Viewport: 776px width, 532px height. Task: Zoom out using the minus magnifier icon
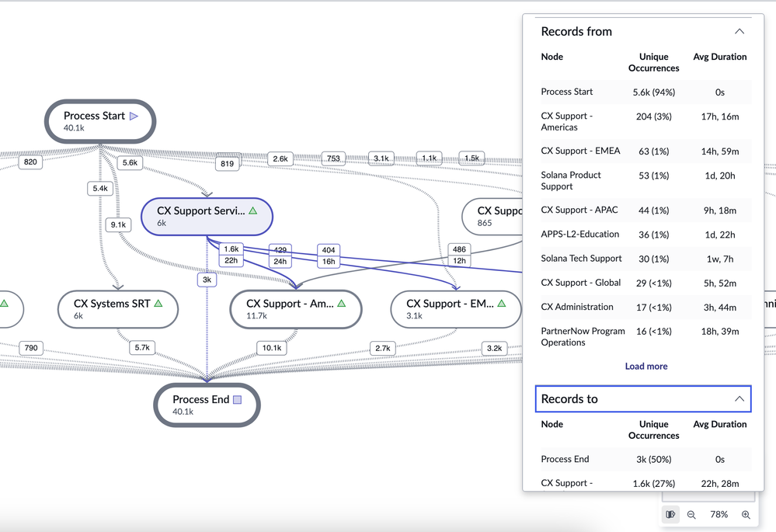691,514
